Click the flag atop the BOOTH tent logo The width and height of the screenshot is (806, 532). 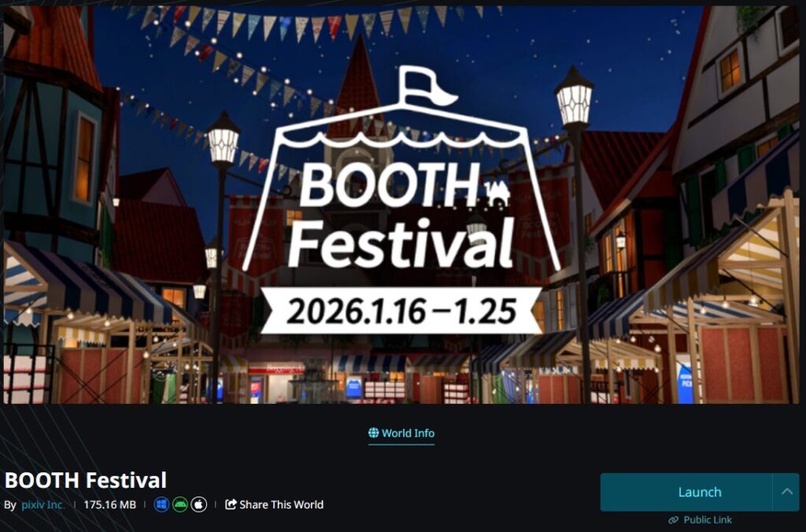426,85
